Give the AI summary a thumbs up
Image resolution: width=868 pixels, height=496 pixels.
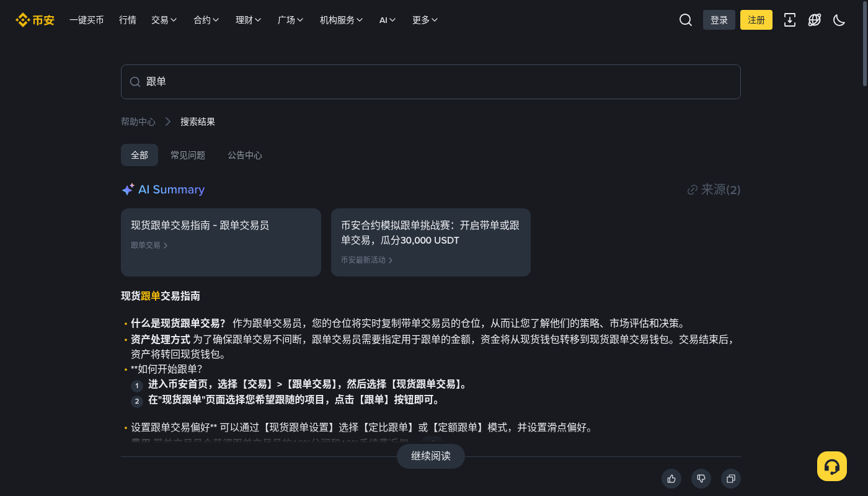click(671, 479)
